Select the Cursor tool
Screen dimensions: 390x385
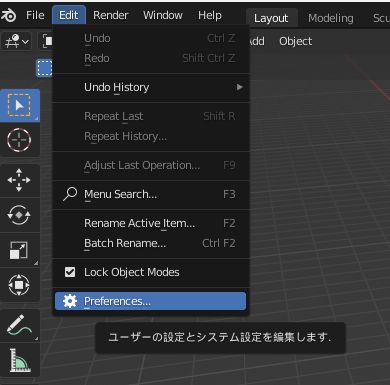(19, 140)
